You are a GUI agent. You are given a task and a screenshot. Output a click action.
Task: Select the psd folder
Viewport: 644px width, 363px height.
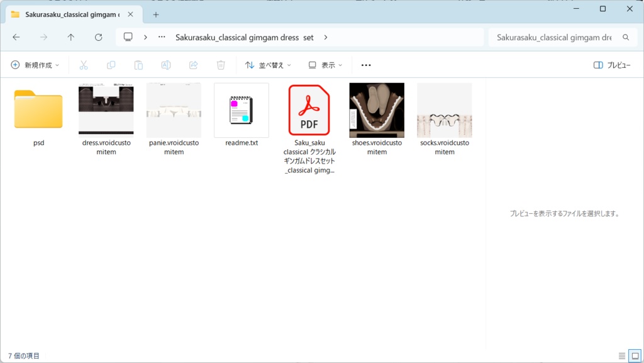point(38,109)
